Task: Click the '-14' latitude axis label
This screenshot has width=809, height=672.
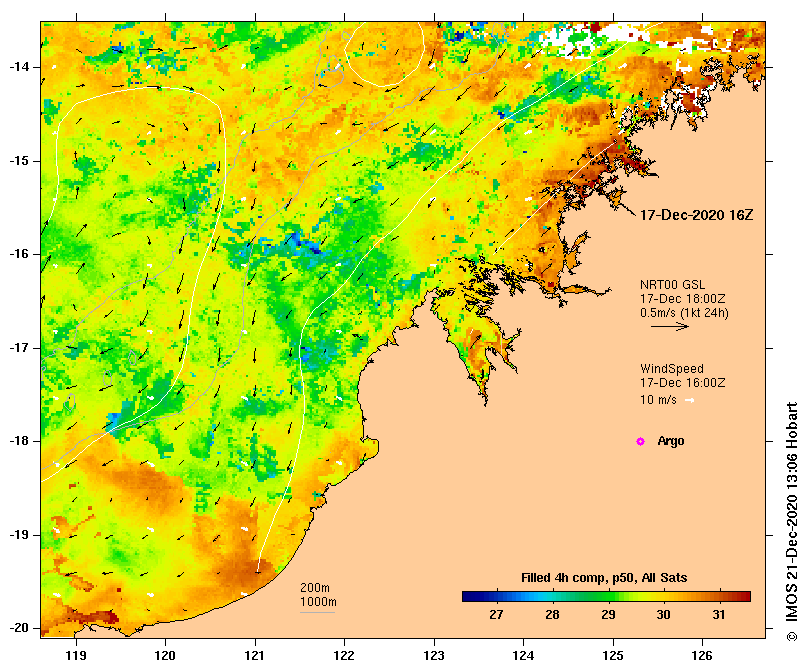Action: click(x=19, y=67)
